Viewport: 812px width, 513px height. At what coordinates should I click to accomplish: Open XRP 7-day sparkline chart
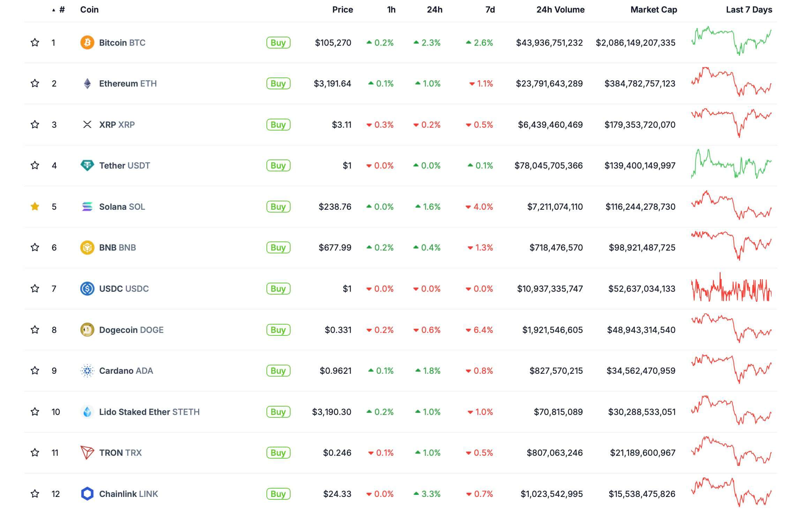click(x=731, y=123)
